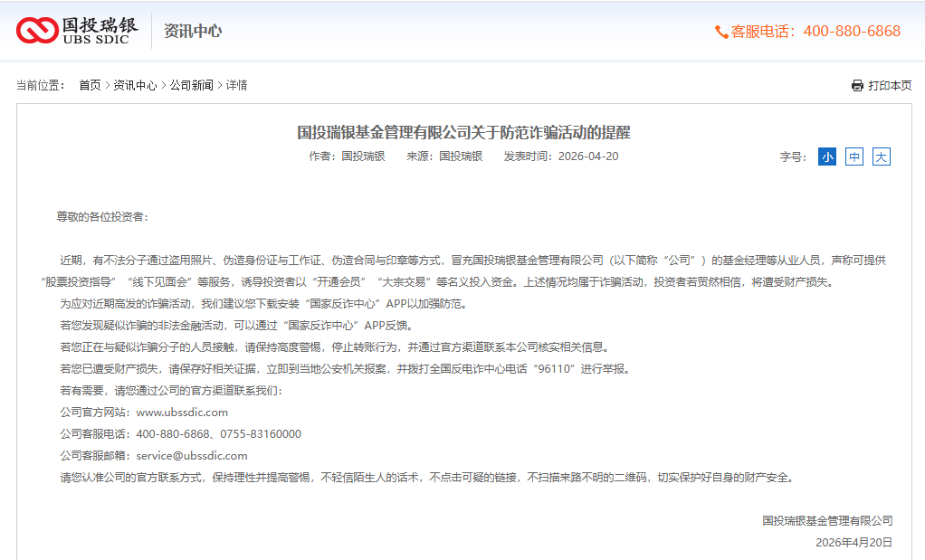
Task: Open 资讯中心 in the breadcrumb trail
Action: (x=135, y=86)
